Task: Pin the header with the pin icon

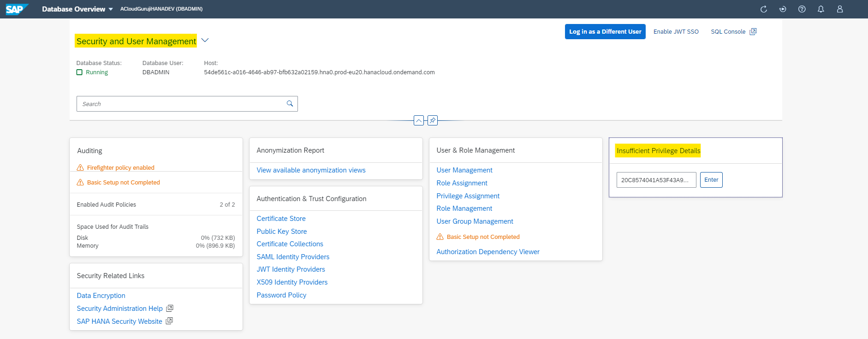Action: pyautogui.click(x=432, y=120)
